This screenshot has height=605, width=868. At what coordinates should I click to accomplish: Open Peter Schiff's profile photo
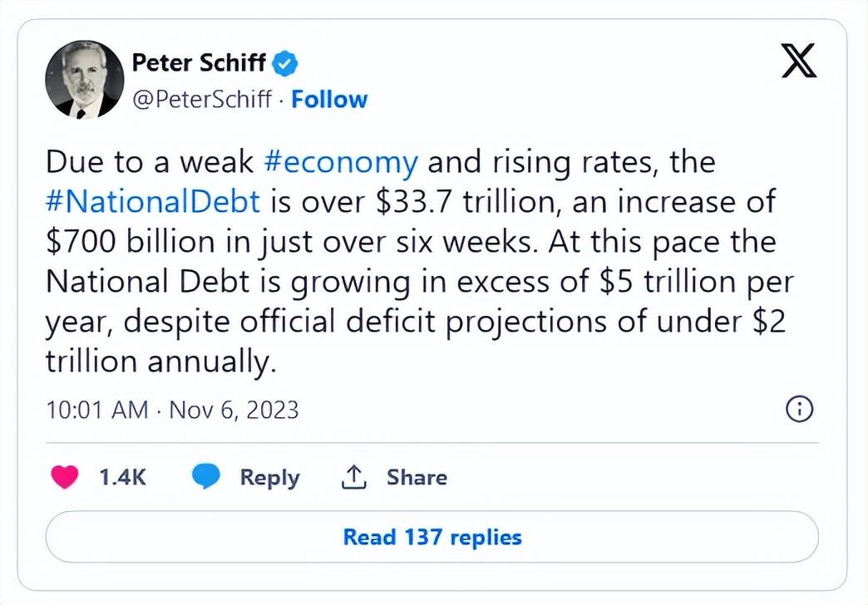pyautogui.click(x=84, y=80)
